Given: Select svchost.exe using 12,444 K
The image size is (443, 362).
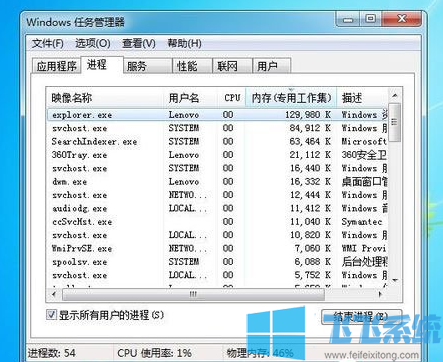Looking at the screenshot, I should (x=217, y=195).
